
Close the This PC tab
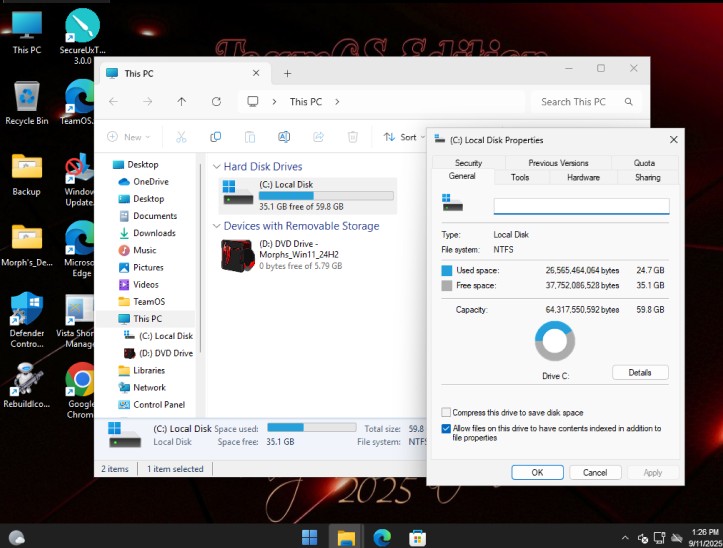[256, 73]
